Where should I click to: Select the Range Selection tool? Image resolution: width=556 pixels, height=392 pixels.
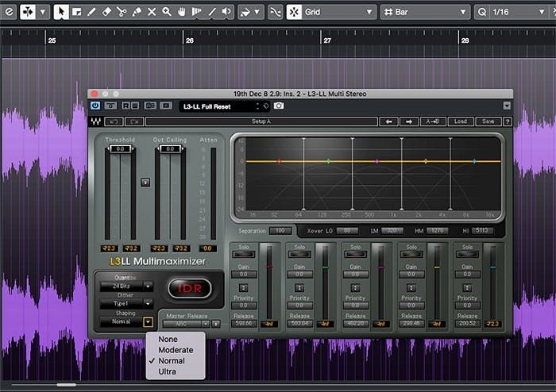76,12
